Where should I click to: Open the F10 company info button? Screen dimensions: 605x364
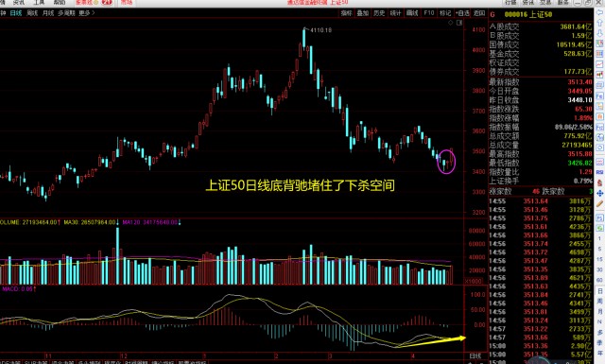[x=428, y=12]
